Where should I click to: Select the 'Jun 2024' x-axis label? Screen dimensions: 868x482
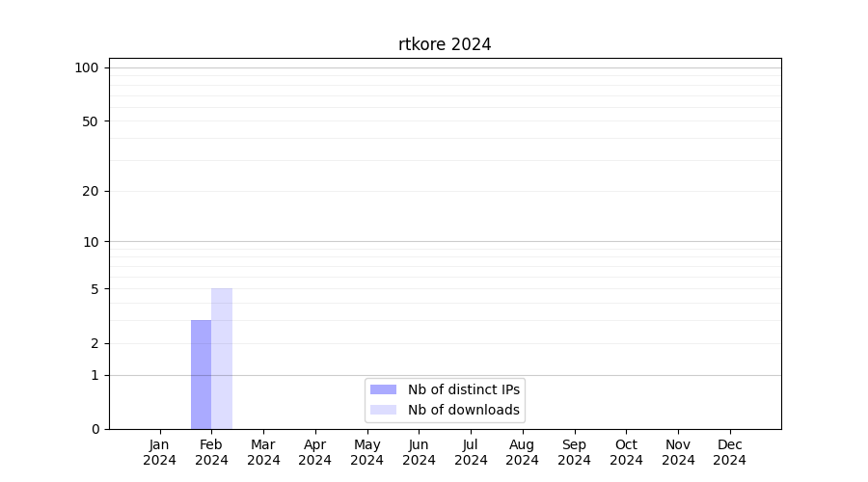tap(419, 452)
